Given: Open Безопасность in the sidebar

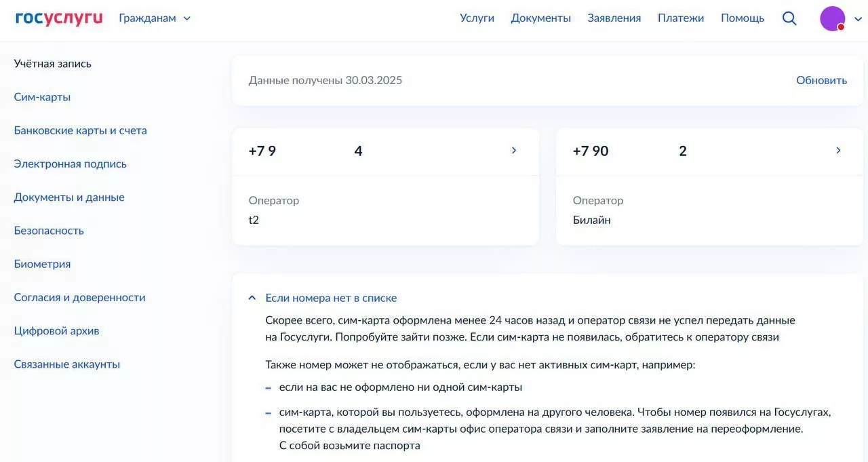Looking at the screenshot, I should (49, 231).
